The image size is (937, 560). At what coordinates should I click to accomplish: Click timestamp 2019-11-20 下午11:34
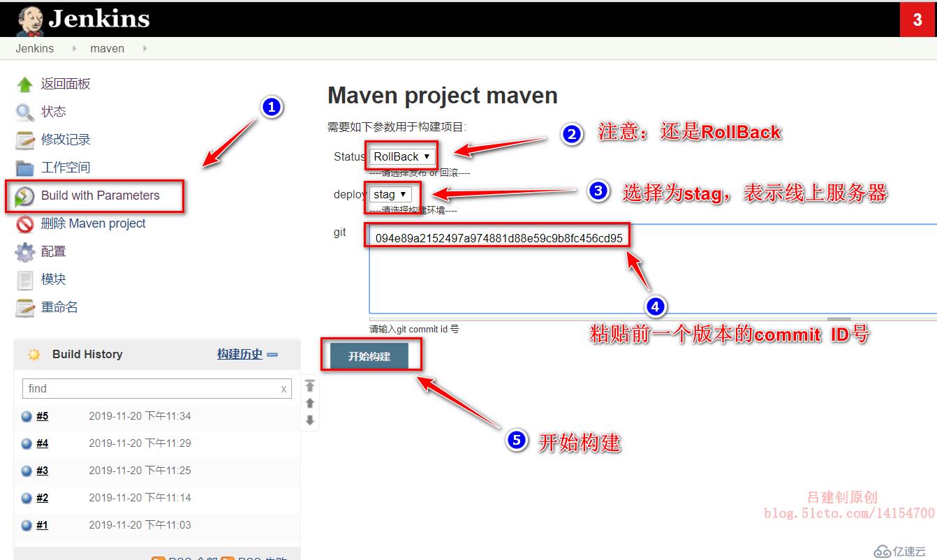point(140,416)
